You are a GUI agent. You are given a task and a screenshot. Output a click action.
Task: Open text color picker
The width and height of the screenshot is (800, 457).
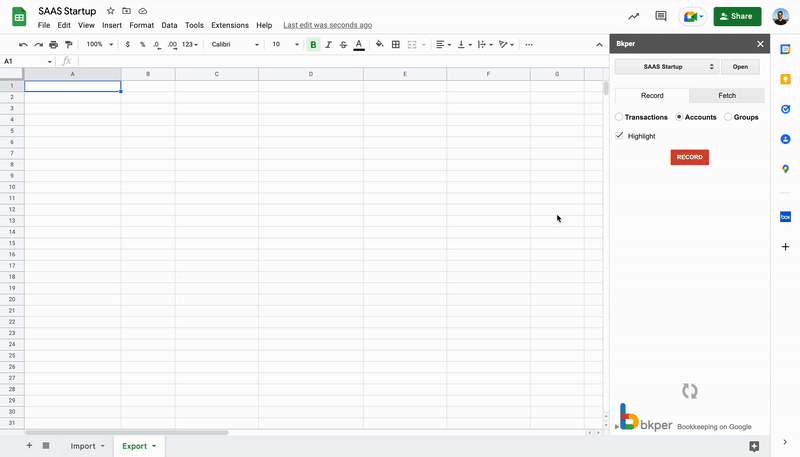pos(359,45)
